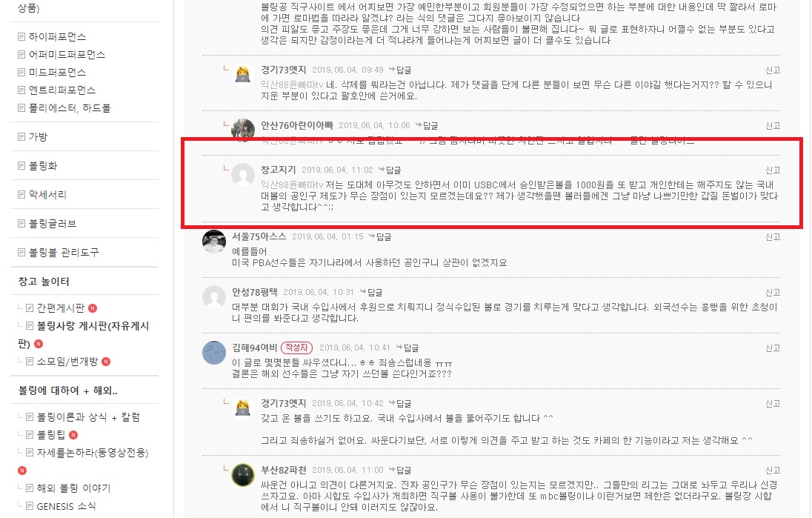This screenshot has height=518, width=812.
Task: Open 서울75아스스 profile picture
Action: point(214,242)
